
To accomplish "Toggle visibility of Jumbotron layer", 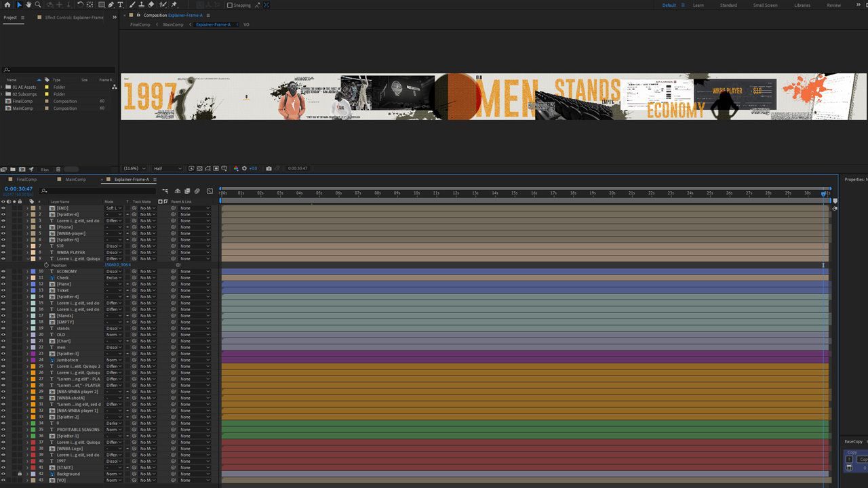I will tap(3, 360).
